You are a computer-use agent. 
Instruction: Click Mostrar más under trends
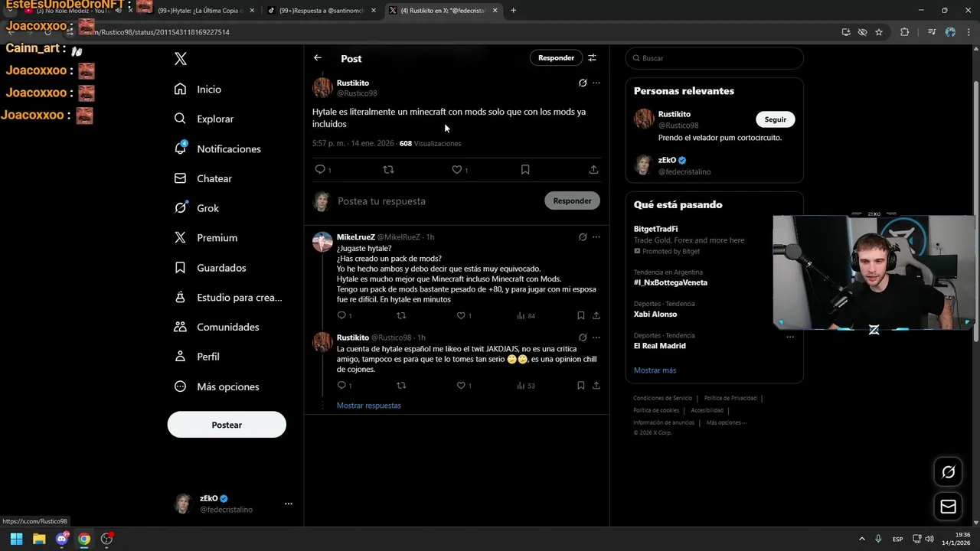(x=655, y=370)
